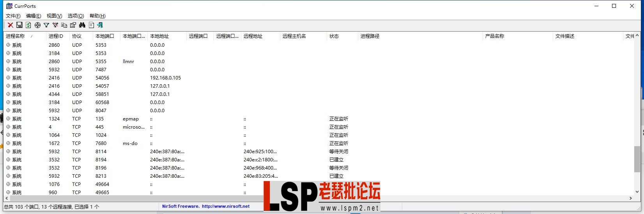Sort by 文件描述 column header

[588, 36]
